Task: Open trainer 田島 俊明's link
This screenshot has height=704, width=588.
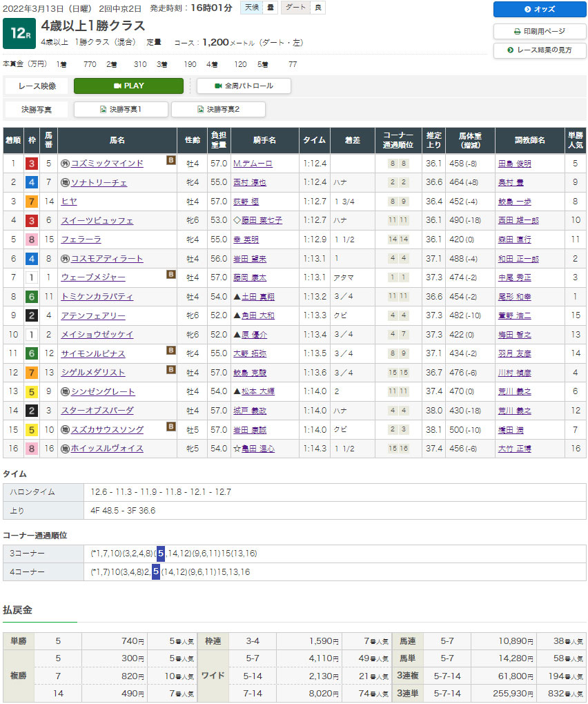Action: tap(514, 164)
